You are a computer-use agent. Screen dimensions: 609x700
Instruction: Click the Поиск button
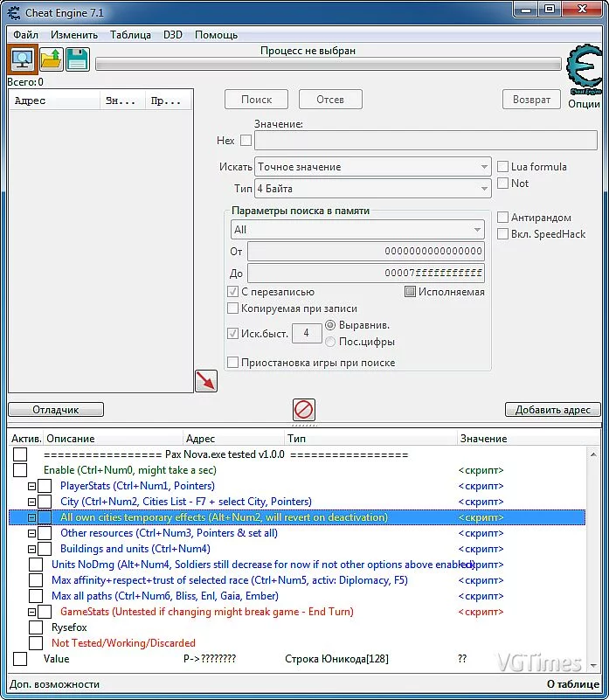(256, 99)
